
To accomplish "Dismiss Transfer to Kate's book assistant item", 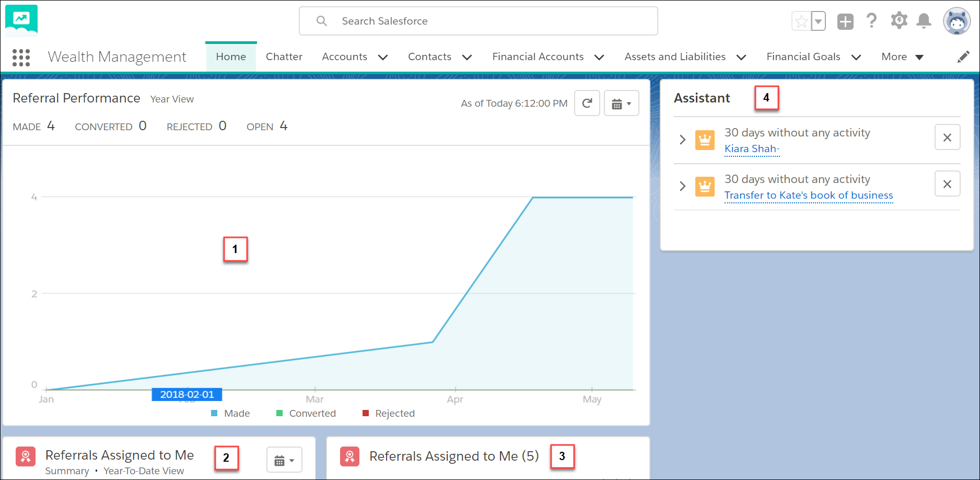I will tap(947, 184).
